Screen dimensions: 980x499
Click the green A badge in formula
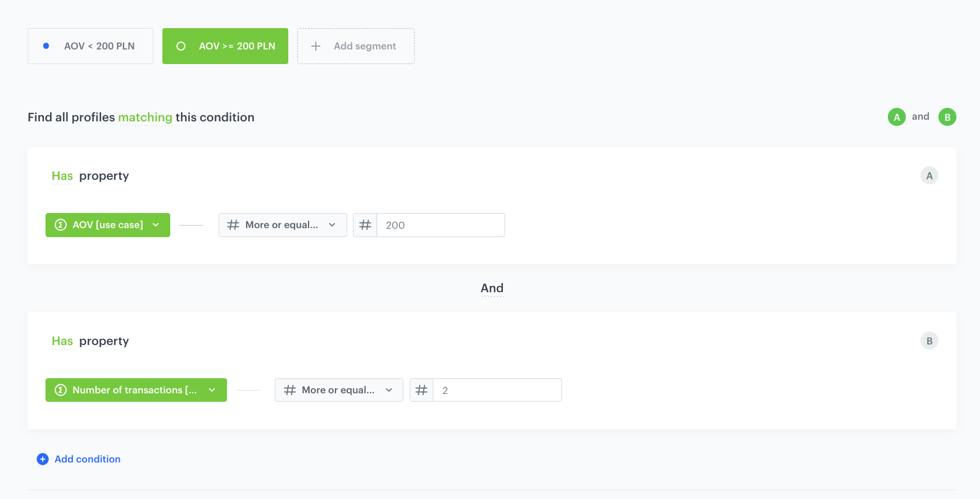pos(896,117)
